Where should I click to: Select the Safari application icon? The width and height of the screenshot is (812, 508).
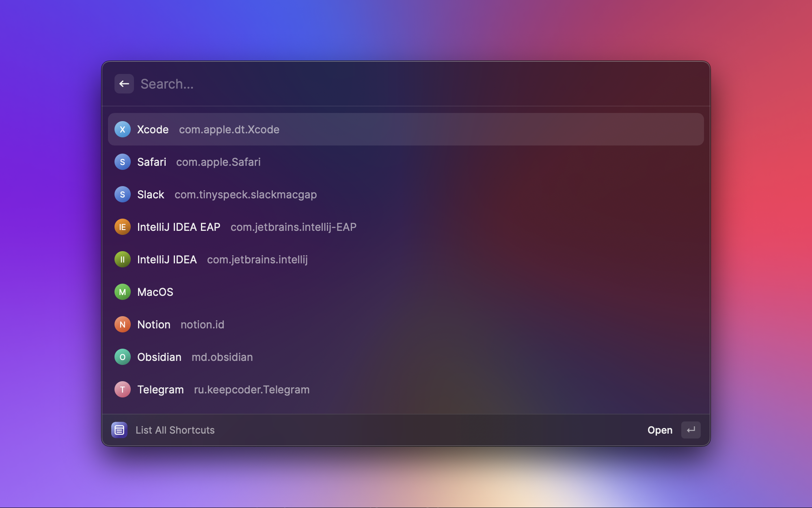pyautogui.click(x=122, y=161)
